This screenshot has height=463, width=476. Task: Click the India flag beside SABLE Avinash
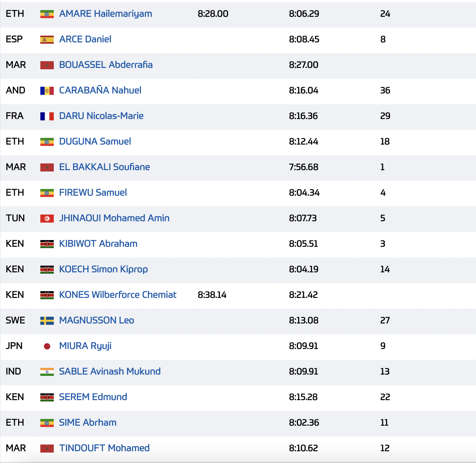(x=47, y=372)
